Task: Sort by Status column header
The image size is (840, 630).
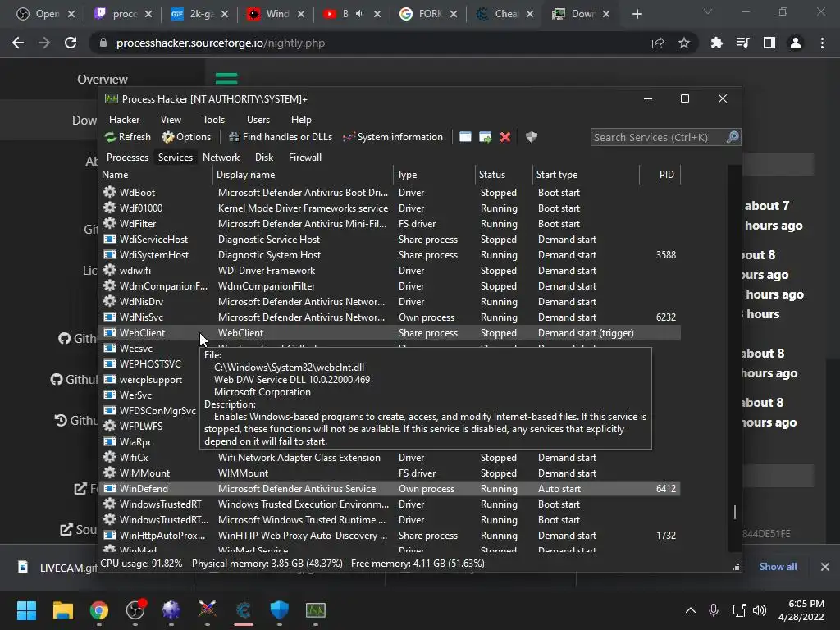Action: pos(504,175)
